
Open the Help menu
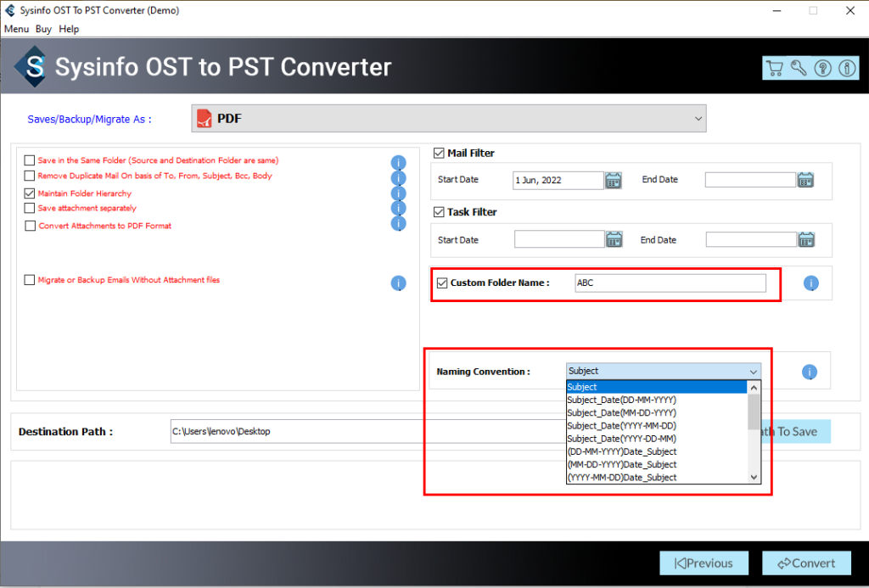tap(69, 29)
